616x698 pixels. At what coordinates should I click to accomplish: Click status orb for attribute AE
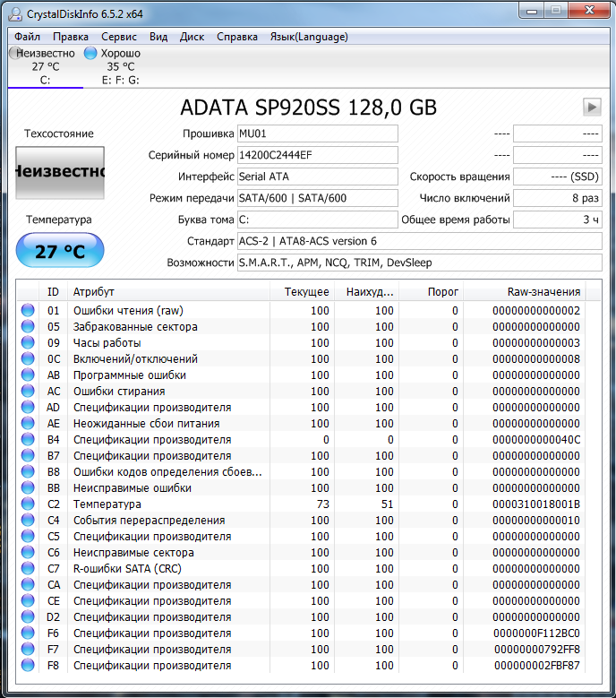[x=28, y=423]
